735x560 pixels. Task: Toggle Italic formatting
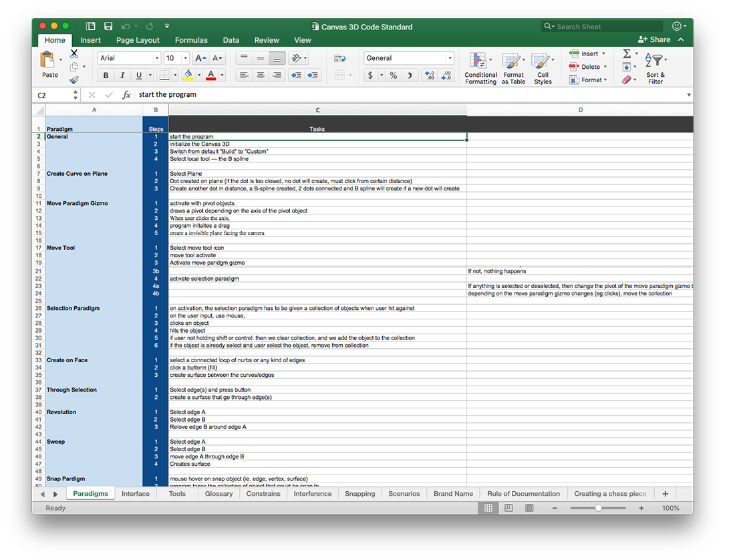click(x=122, y=76)
